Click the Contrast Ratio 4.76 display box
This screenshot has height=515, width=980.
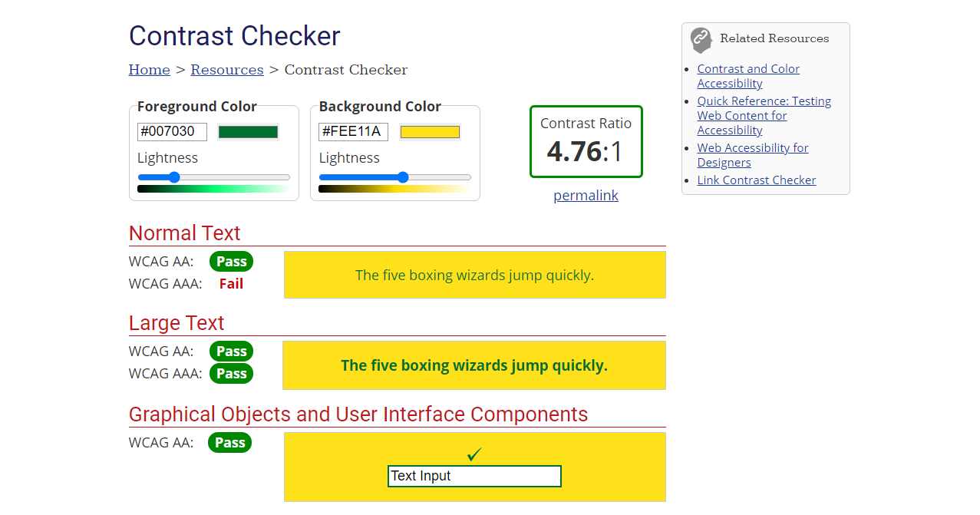(x=586, y=141)
